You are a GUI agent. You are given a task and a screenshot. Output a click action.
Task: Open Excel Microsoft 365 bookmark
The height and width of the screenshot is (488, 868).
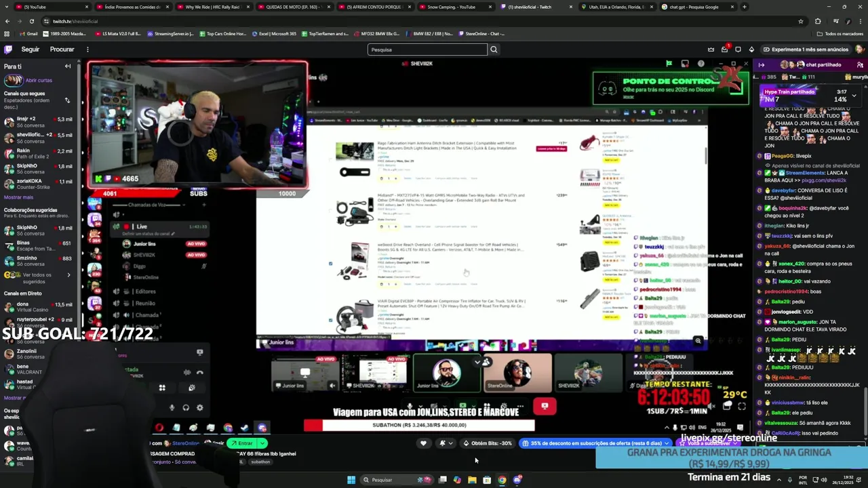274,33
